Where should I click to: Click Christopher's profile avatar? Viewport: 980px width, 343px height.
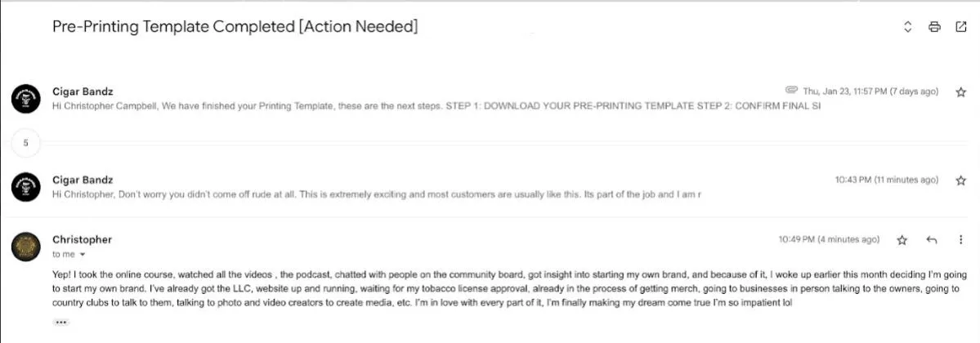coord(26,246)
